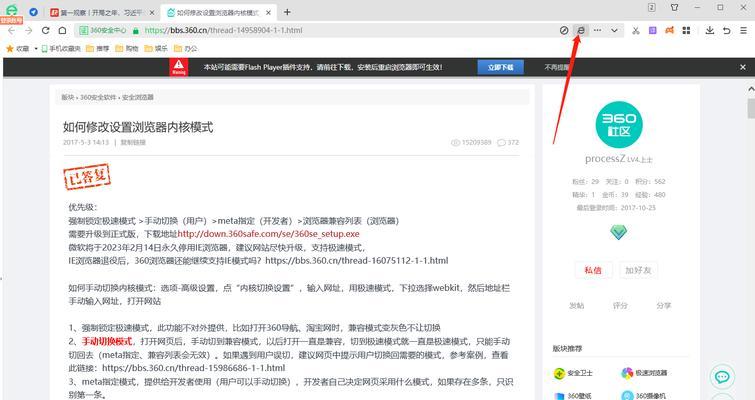Open the skin T-shirt icon
The height and width of the screenshot is (400, 755).
[x=675, y=7]
